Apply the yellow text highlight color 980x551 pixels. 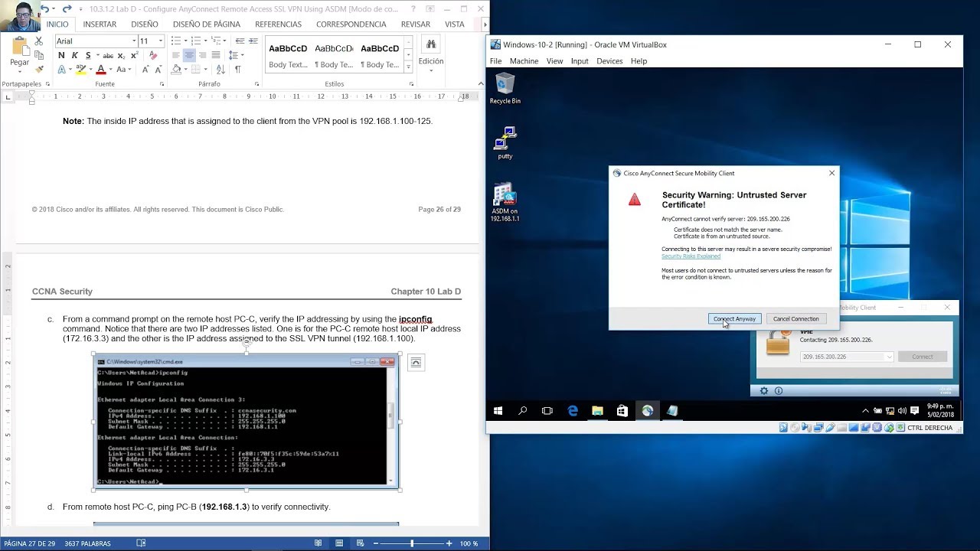click(x=80, y=70)
